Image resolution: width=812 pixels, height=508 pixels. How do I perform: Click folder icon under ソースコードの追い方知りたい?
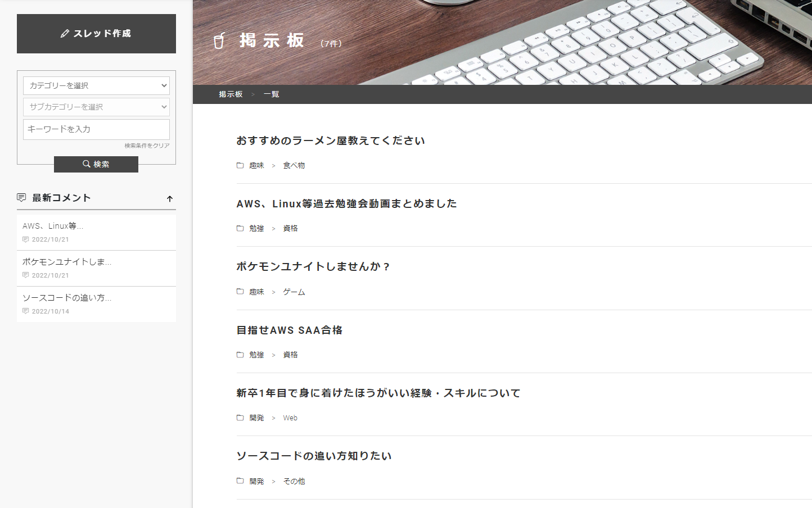(240, 481)
